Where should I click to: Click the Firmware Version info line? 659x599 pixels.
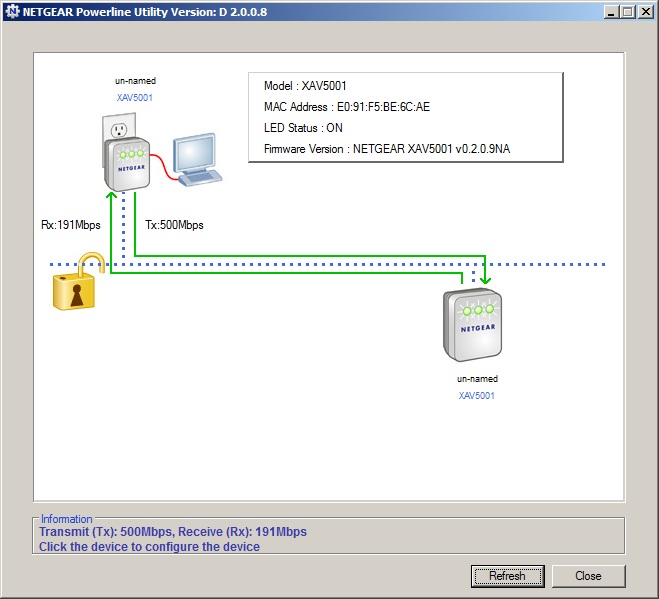(387, 149)
